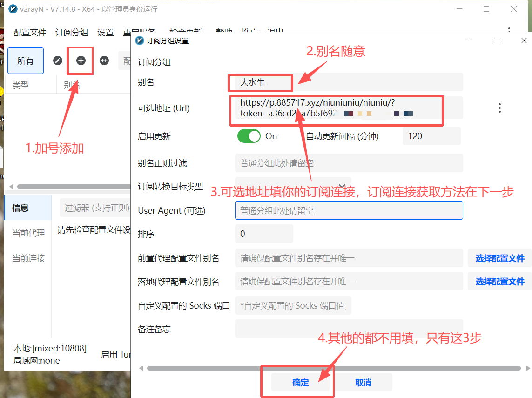Click the plus icon to add subscription
This screenshot has width=532, height=398.
click(x=81, y=61)
